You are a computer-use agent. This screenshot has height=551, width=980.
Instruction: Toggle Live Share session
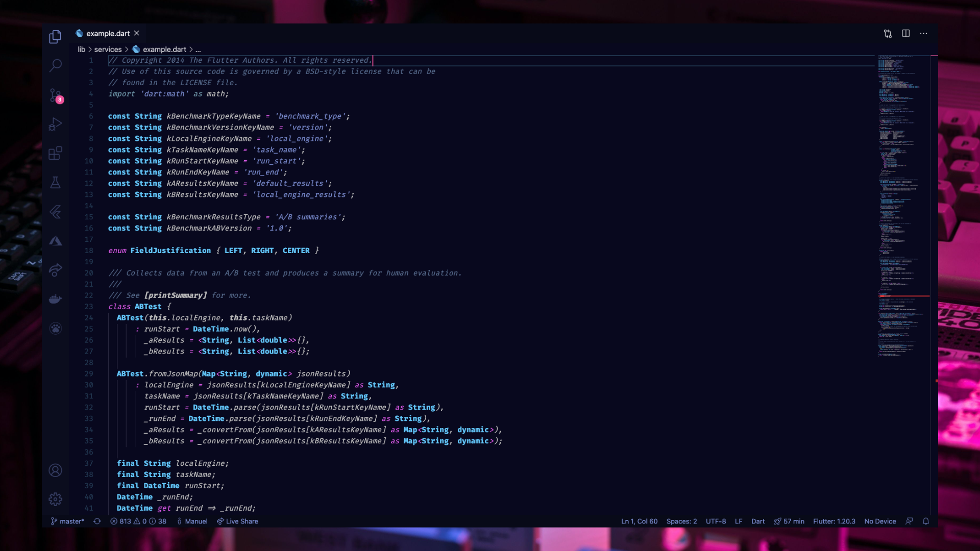[x=238, y=521]
